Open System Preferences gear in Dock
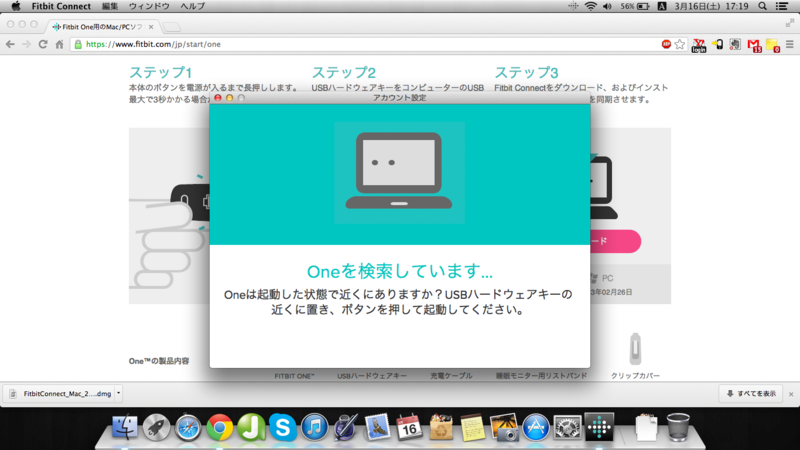This screenshot has width=800, height=450. (x=567, y=427)
